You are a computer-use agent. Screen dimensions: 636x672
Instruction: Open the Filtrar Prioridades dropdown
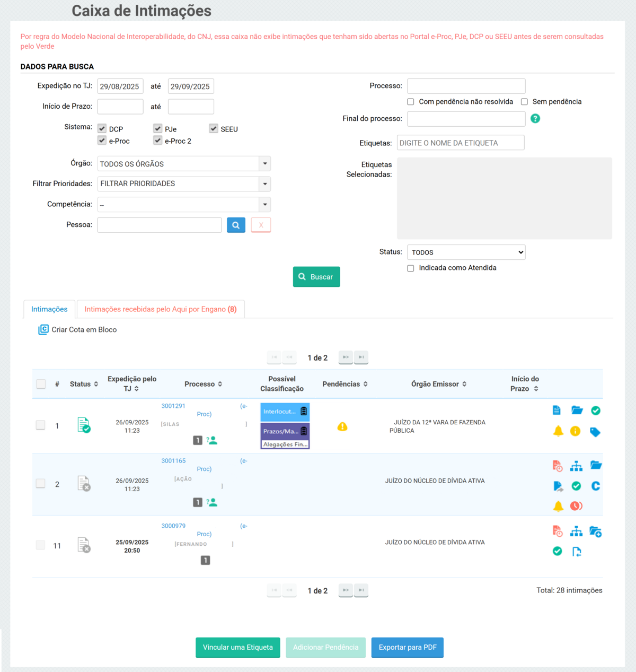click(265, 184)
